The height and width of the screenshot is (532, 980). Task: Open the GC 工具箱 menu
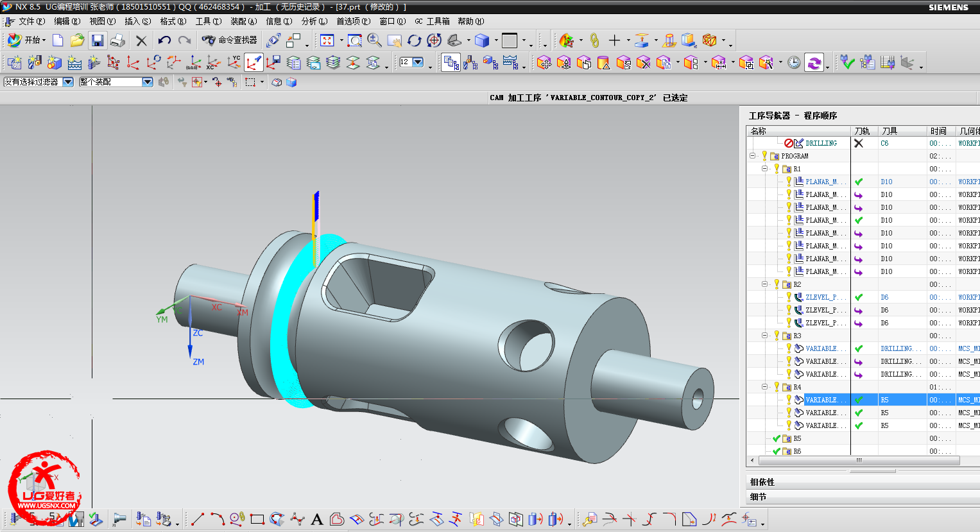click(x=432, y=21)
